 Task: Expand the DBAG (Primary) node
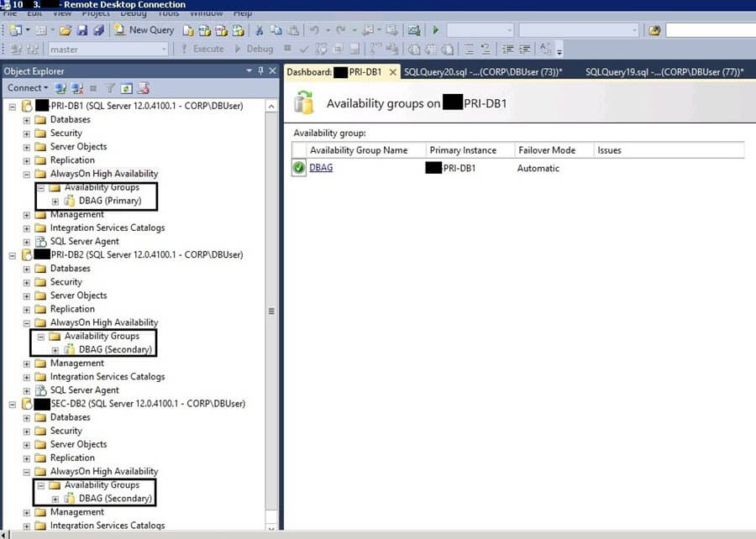55,201
